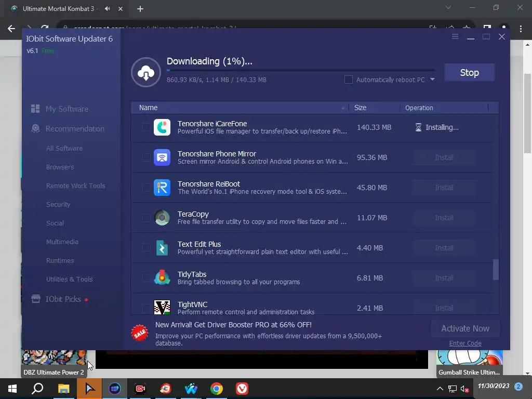The width and height of the screenshot is (532, 399).
Task: Go back in the browser
Action: tap(11, 29)
